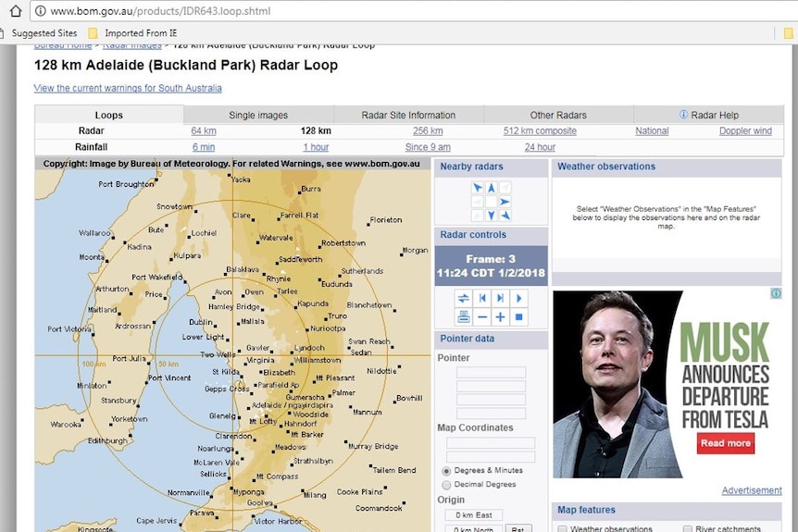Click the first Pointer data field
Screen dimensions: 798x532
492,372
